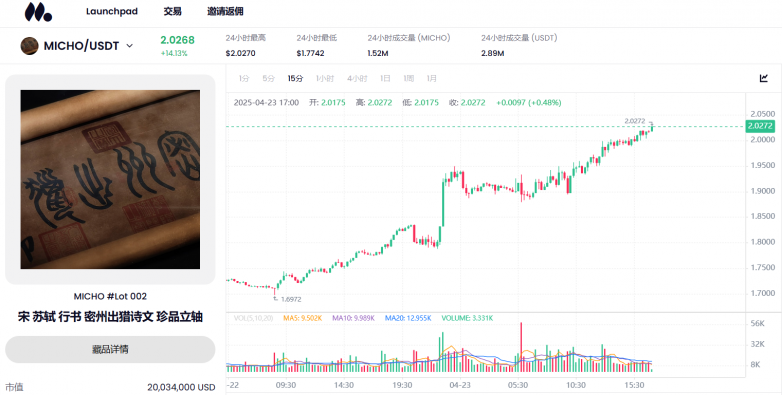This screenshot has width=782, height=395.
Task: Open the Launchpad menu
Action: click(x=112, y=11)
